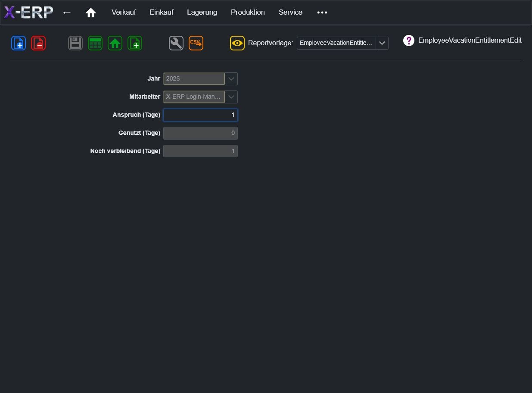532x393 pixels.
Task: Open the Service menu
Action: 290,12
